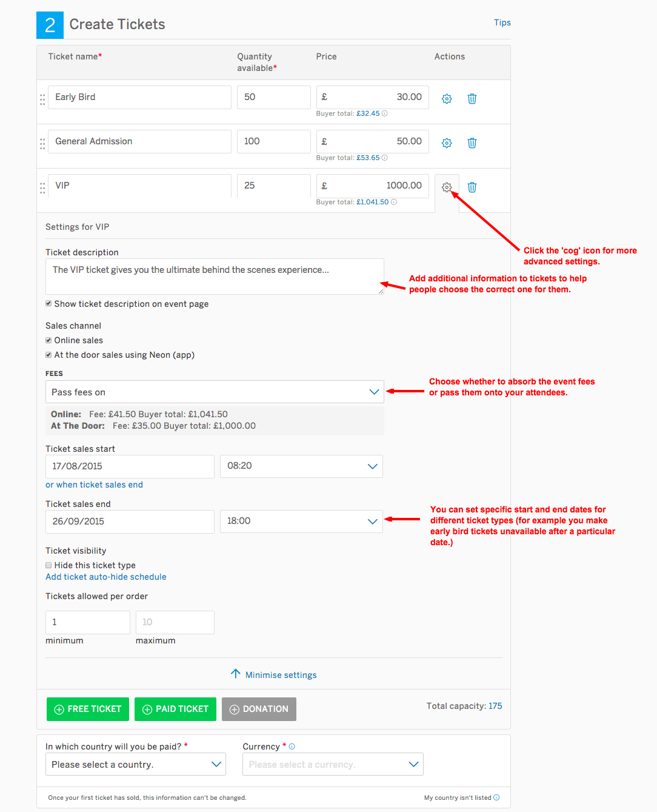Expand the ticket sales start time dropdown

[301, 466]
